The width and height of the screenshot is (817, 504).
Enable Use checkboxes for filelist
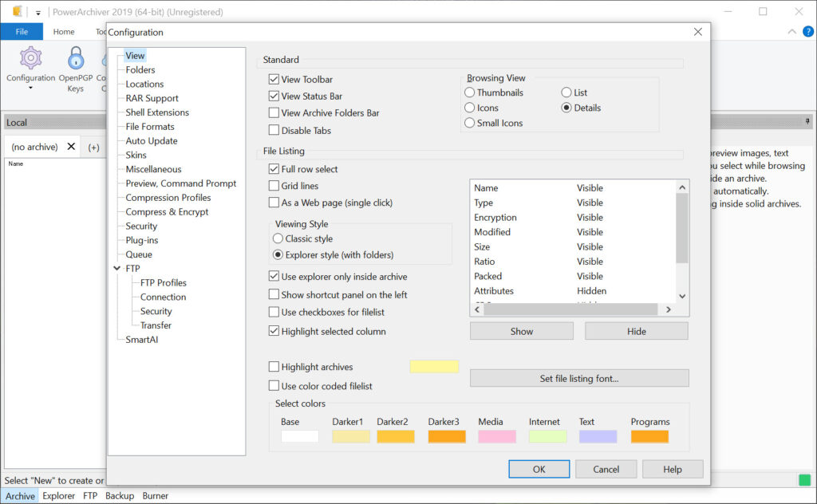click(274, 312)
